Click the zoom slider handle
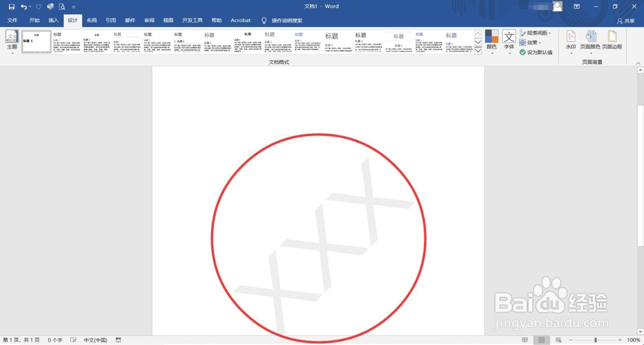The width and height of the screenshot is (644, 345). point(596,340)
